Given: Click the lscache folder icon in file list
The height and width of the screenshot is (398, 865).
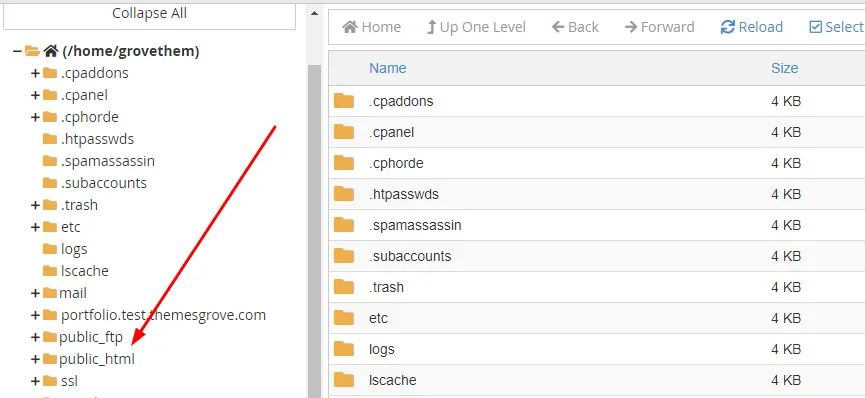Looking at the screenshot, I should (x=344, y=380).
